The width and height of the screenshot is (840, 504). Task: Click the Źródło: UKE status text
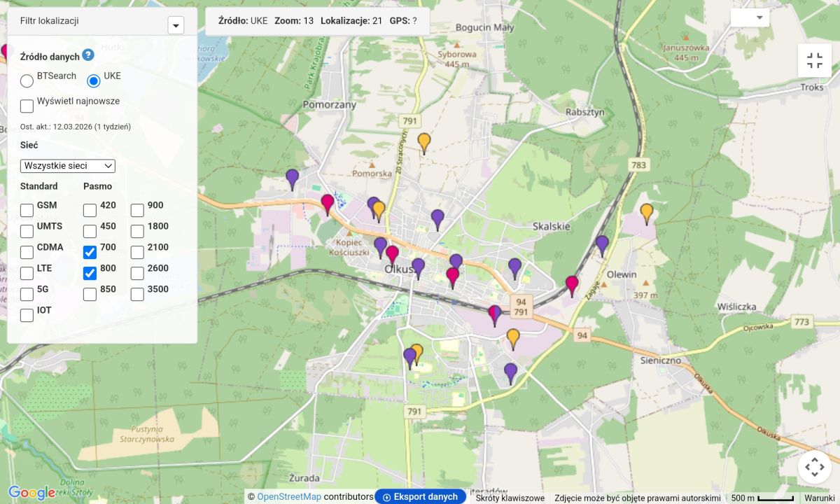(x=243, y=21)
